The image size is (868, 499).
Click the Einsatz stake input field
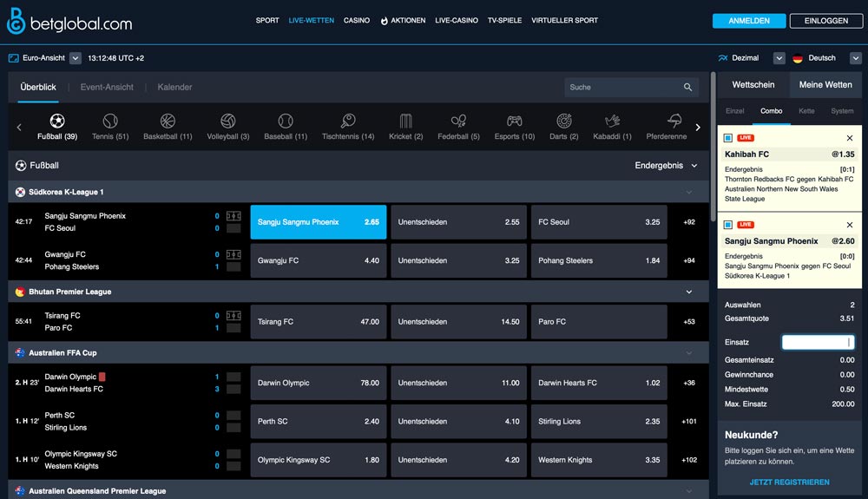coord(819,343)
